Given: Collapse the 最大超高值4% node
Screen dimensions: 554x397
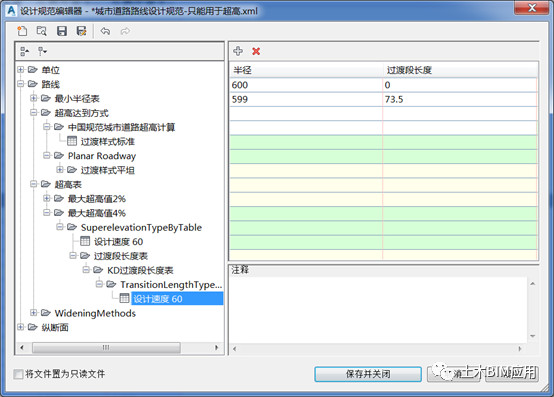Looking at the screenshot, I should (x=47, y=213).
